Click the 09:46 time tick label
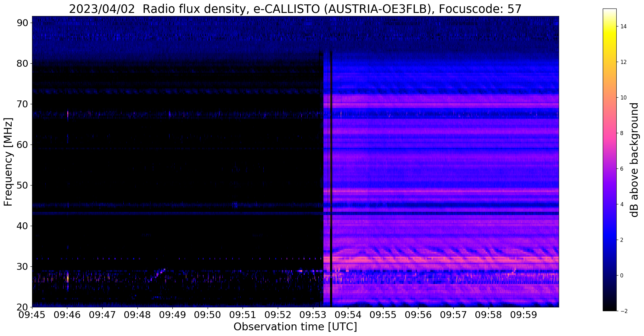Viewport: 644px width, 336px height. tap(67, 315)
